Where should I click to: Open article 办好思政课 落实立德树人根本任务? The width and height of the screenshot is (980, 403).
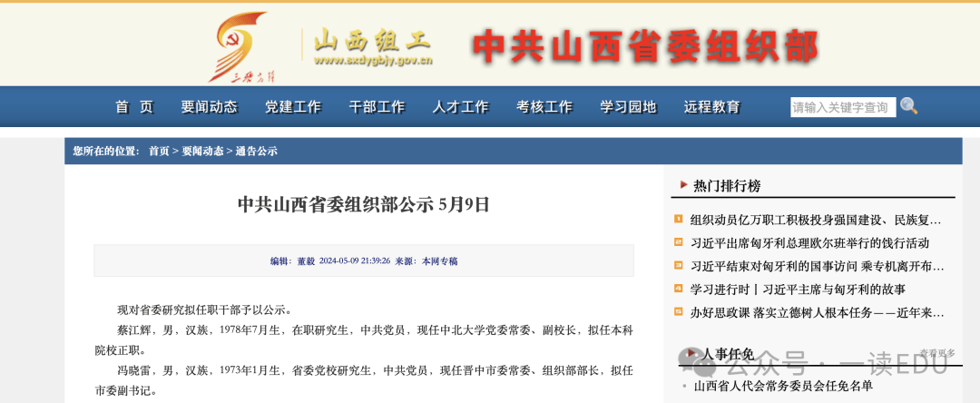pos(817,312)
